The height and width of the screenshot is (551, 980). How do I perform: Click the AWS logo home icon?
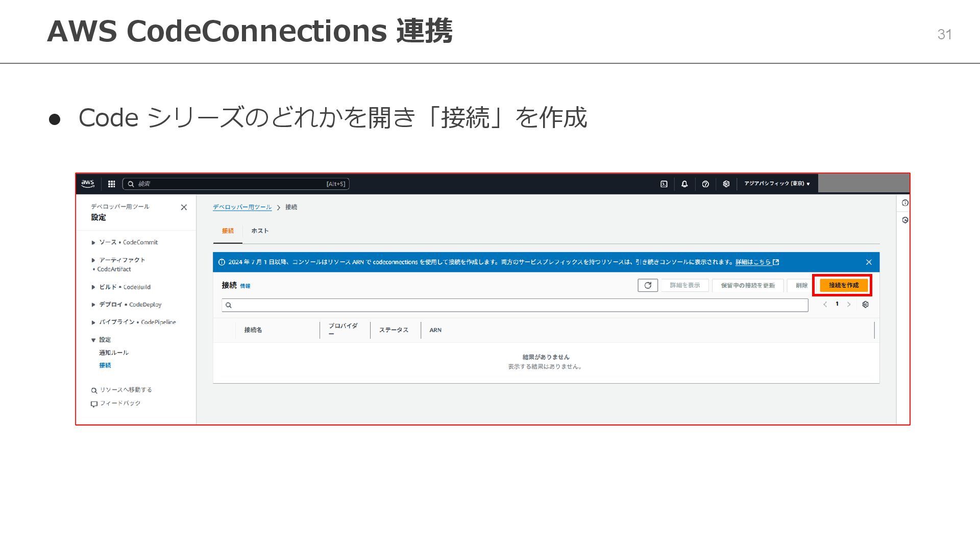[x=88, y=184]
